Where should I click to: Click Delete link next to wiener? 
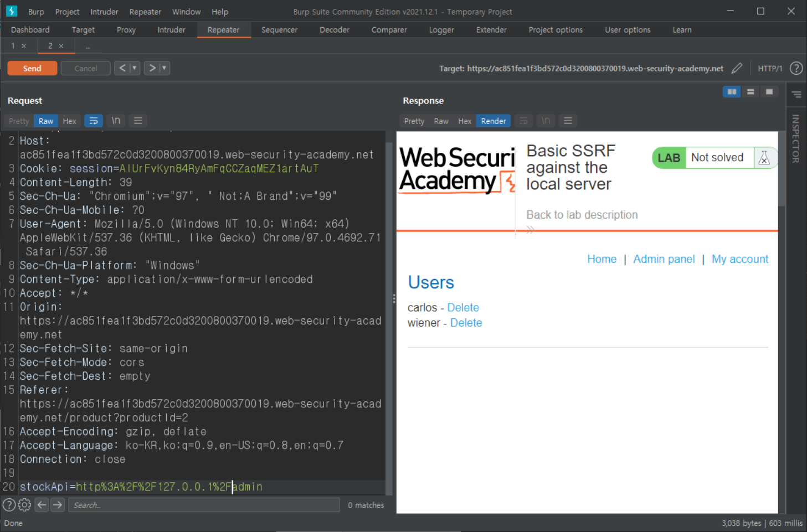[x=466, y=323]
